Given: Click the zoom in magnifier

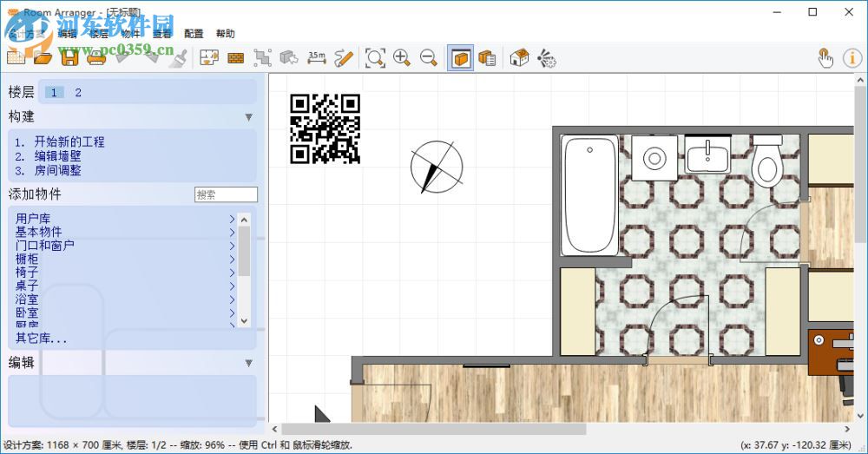Looking at the screenshot, I should (402, 58).
